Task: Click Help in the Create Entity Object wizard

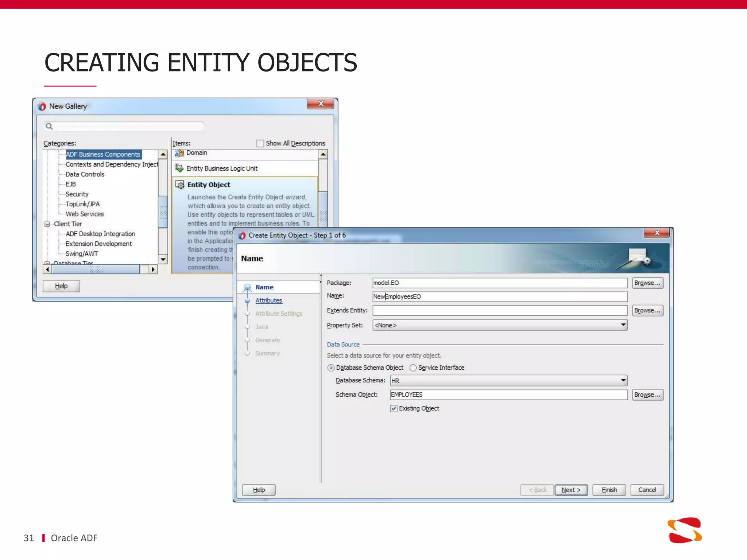Action: [259, 490]
